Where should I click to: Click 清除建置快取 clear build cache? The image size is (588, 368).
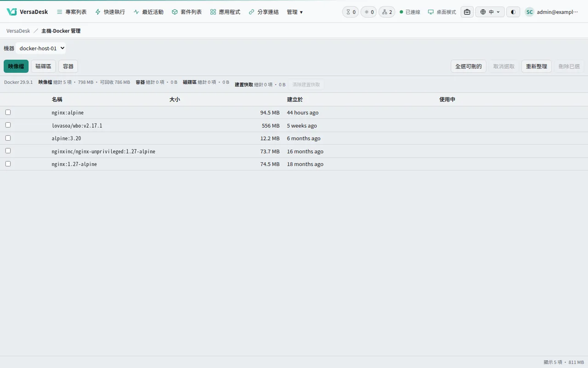[306, 85]
